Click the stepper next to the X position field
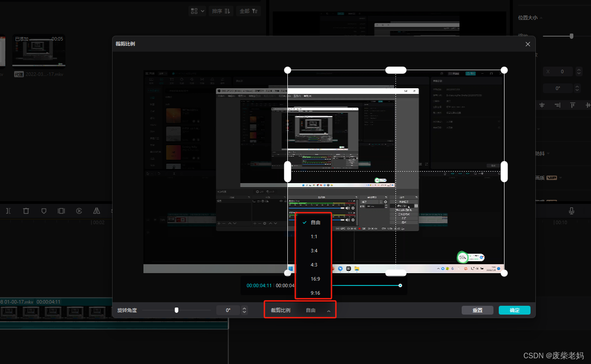 click(x=579, y=71)
